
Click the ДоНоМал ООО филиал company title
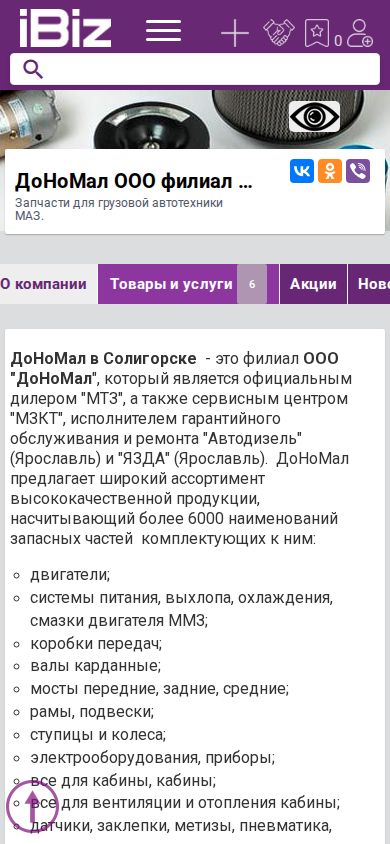click(x=133, y=182)
